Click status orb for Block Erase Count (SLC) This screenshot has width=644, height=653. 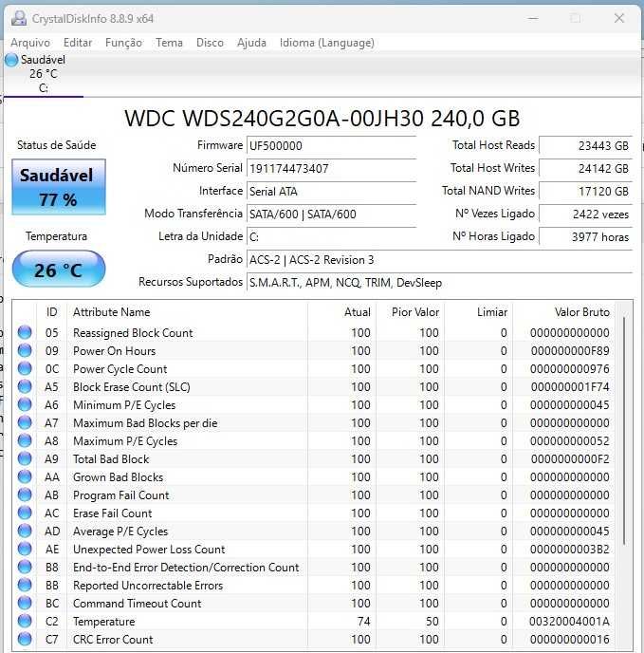click(x=25, y=386)
